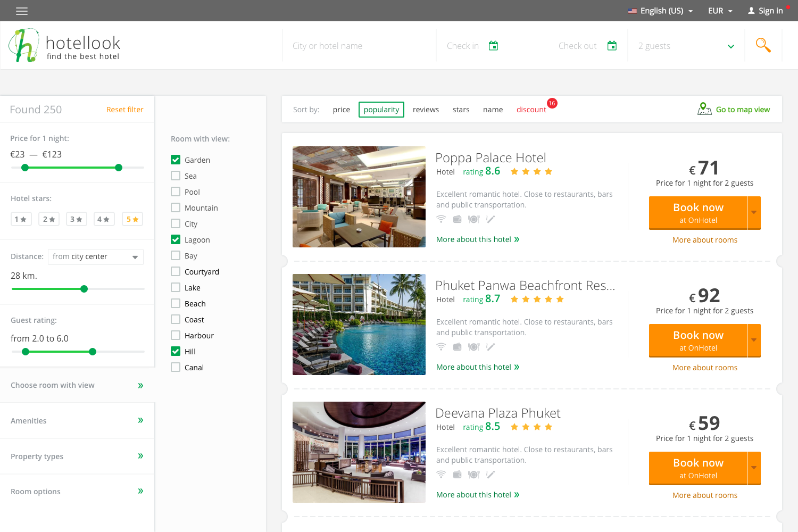798x532 pixels.
Task: Check the Pool view checkbox
Action: [176, 192]
